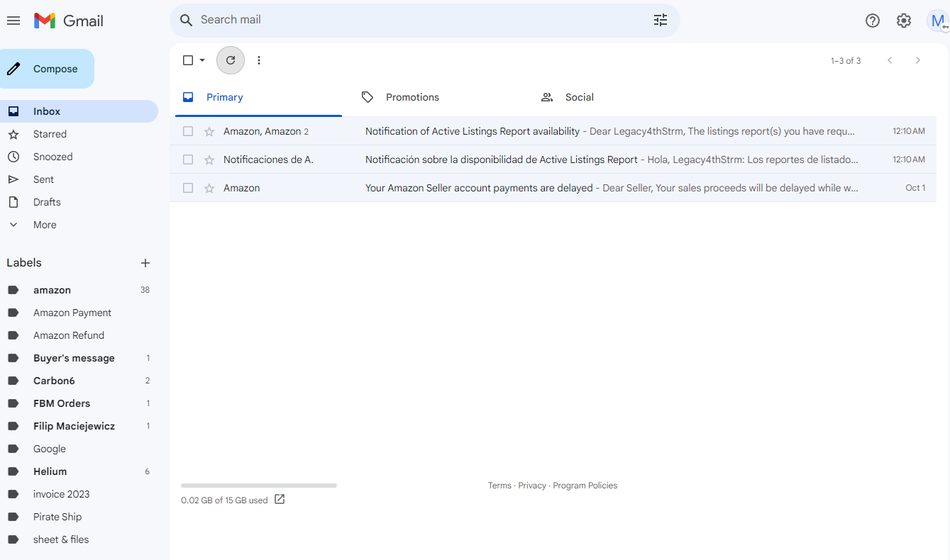Go to newer messages arrow
This screenshot has height=560, width=950.
pos(890,60)
